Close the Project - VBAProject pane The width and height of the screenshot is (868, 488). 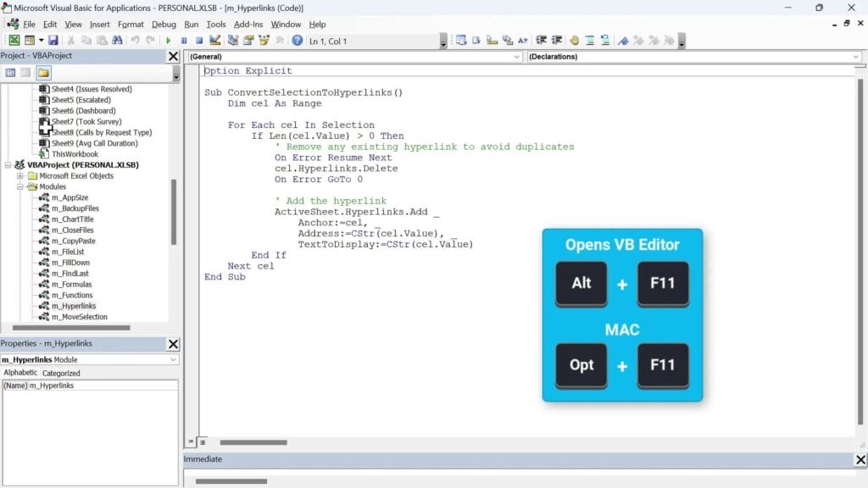(173, 57)
